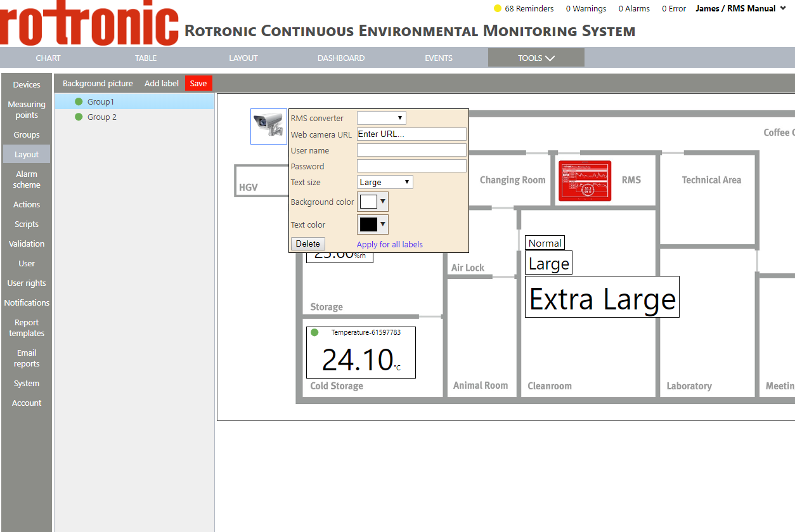Select the Normal label on layout
The width and height of the screenshot is (795, 532).
[545, 243]
